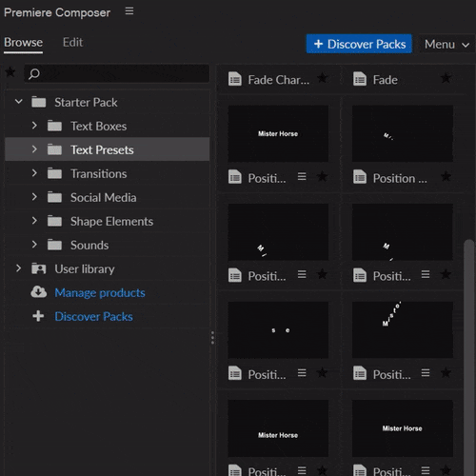Toggle favorite star on Position ... preset
476x476 pixels.
point(446,176)
